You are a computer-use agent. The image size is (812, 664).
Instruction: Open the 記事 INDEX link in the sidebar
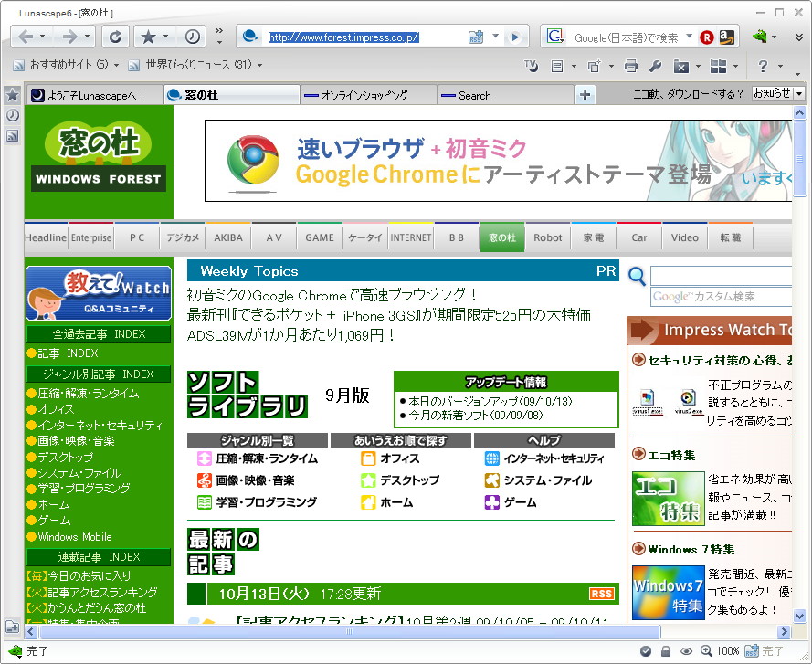[x=65, y=353]
